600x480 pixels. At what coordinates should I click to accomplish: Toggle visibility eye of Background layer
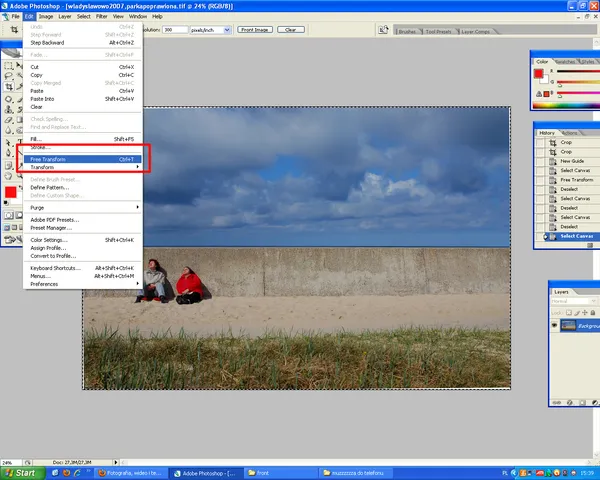[x=554, y=326]
